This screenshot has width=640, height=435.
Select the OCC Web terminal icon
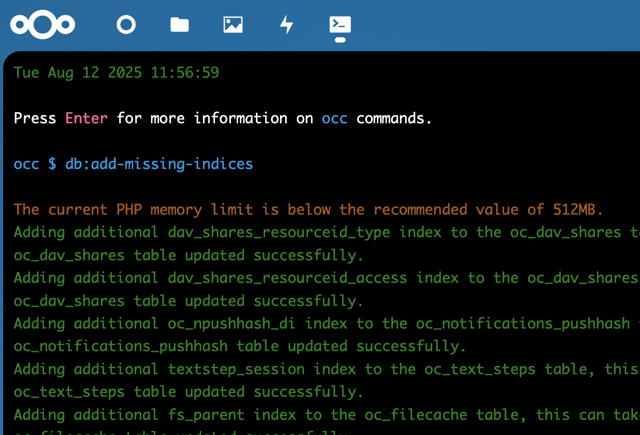pos(340,24)
